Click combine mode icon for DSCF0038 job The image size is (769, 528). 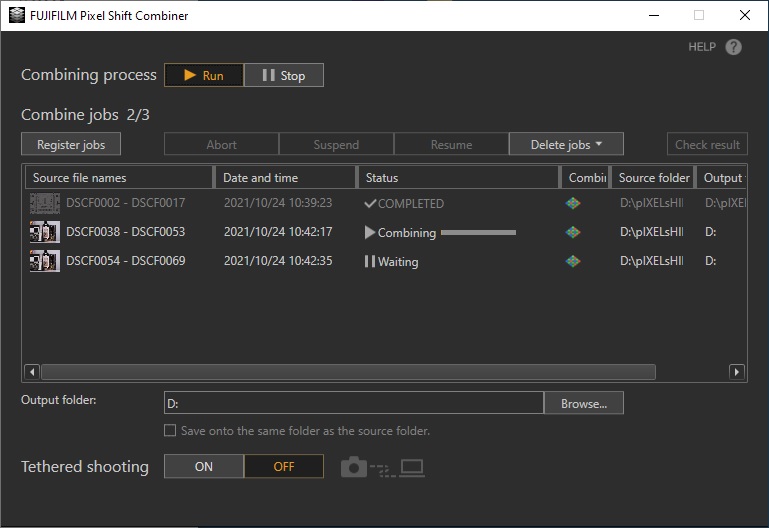pyautogui.click(x=572, y=232)
